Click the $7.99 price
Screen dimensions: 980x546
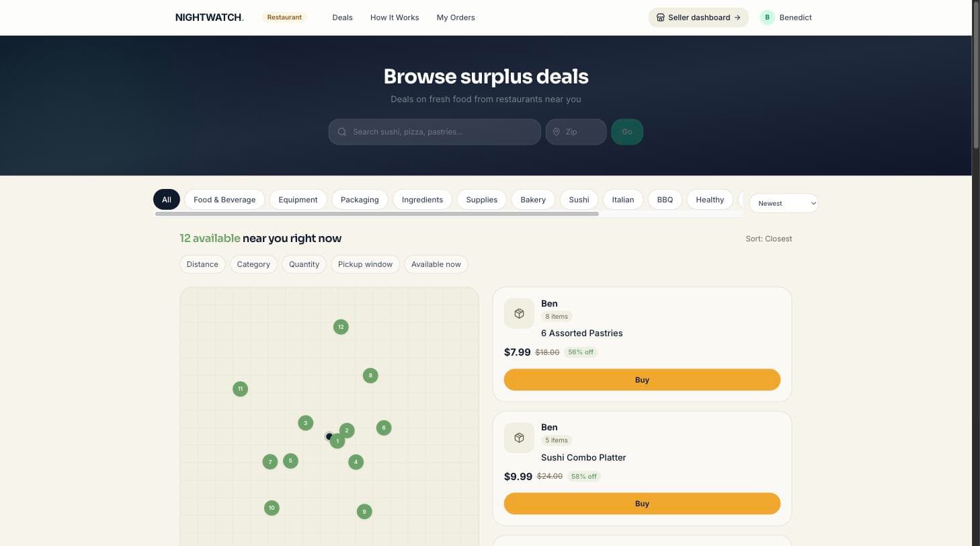coord(518,352)
